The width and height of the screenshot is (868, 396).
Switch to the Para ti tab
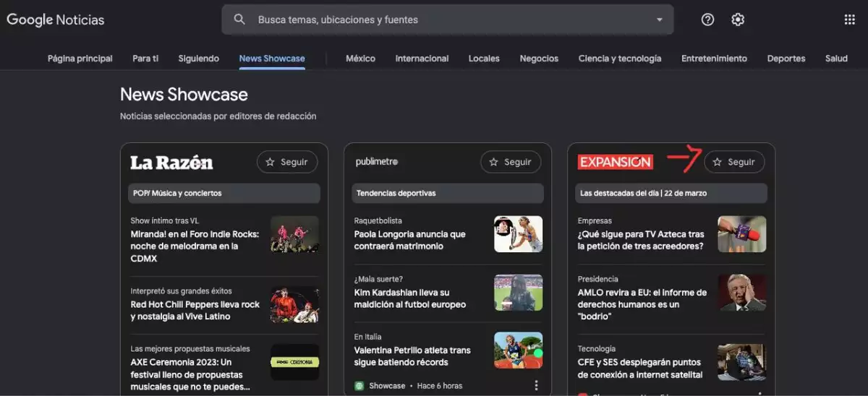point(145,59)
